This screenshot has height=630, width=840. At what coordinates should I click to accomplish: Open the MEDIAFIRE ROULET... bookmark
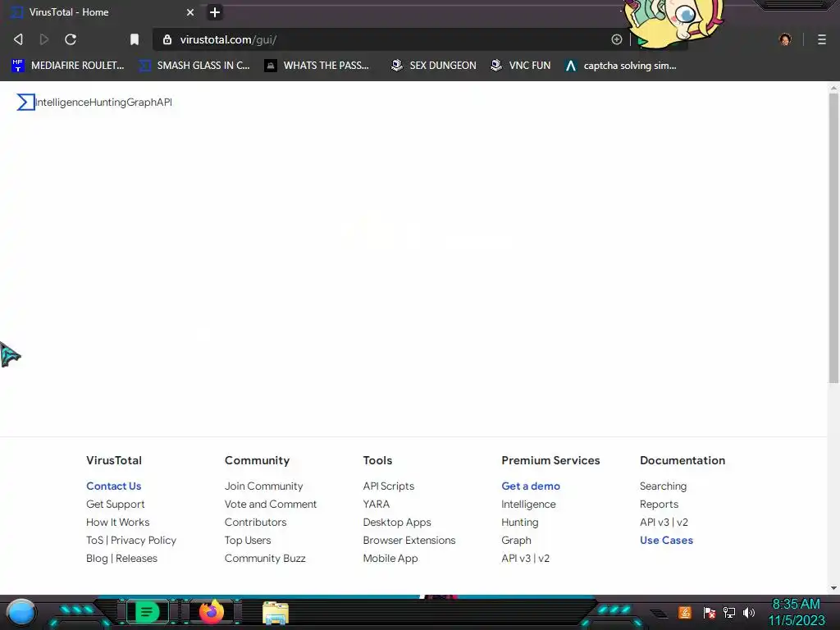point(68,66)
